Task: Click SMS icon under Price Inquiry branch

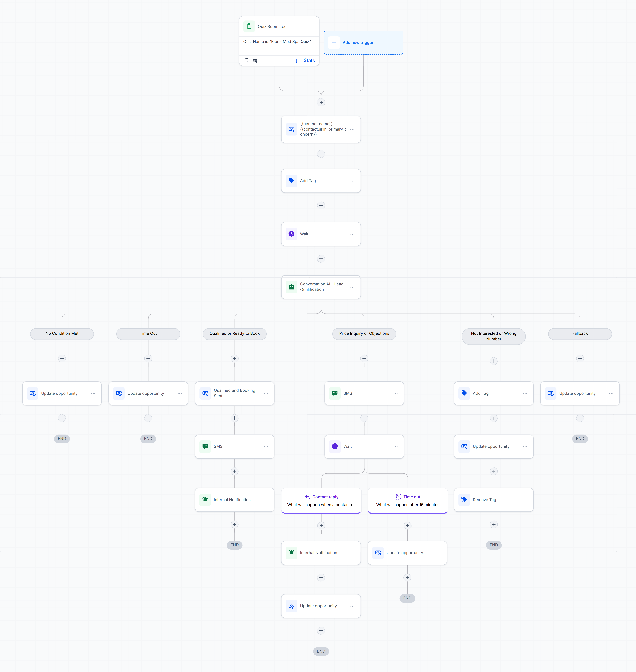Action: click(335, 393)
